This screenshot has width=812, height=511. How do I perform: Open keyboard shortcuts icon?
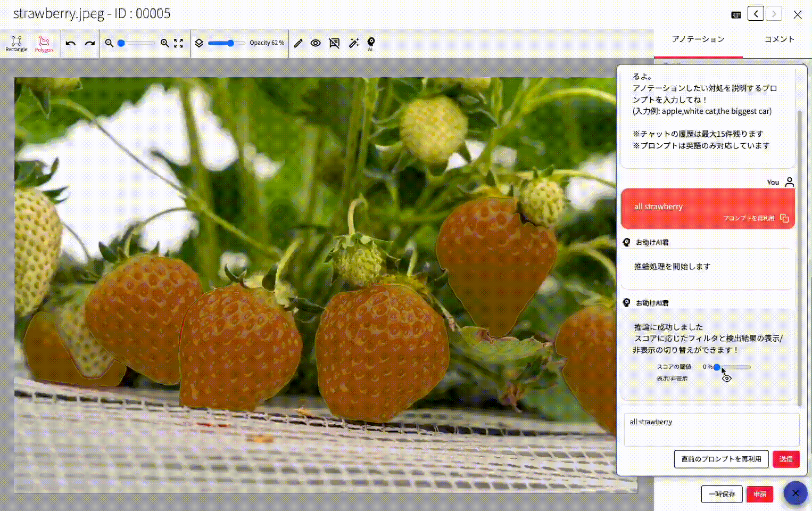point(736,15)
